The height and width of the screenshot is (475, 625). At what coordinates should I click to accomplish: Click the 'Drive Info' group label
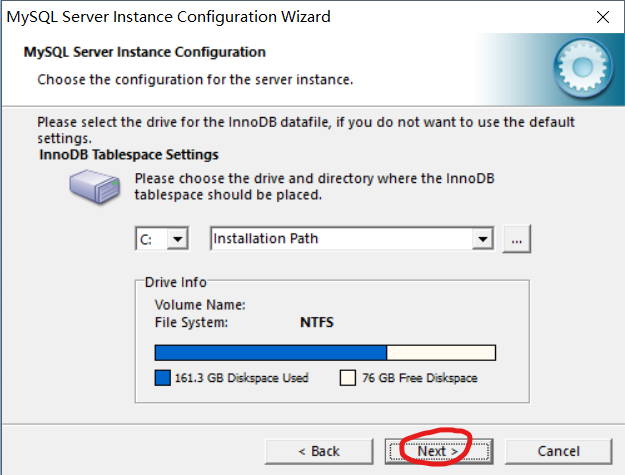[176, 282]
